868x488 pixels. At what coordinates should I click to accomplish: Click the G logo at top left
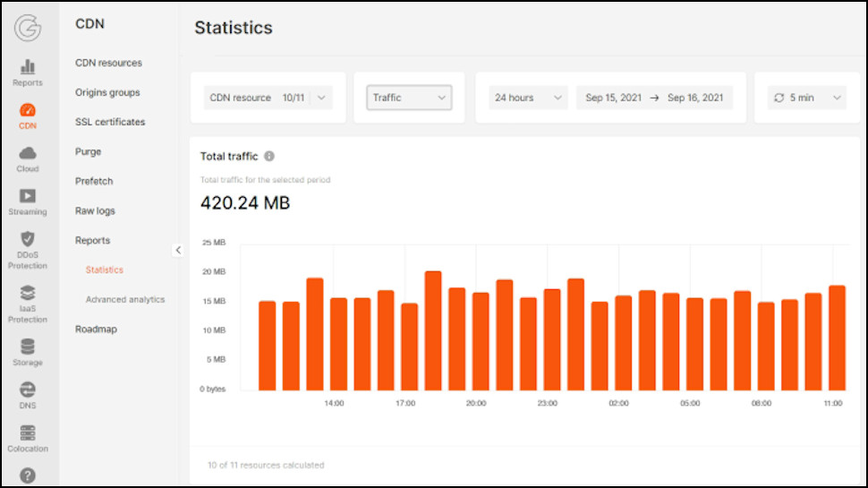[28, 28]
